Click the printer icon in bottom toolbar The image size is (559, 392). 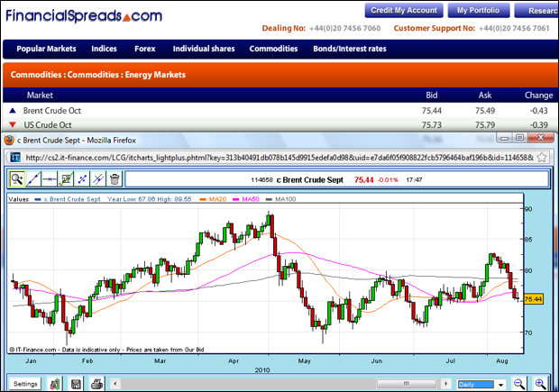[x=96, y=384]
